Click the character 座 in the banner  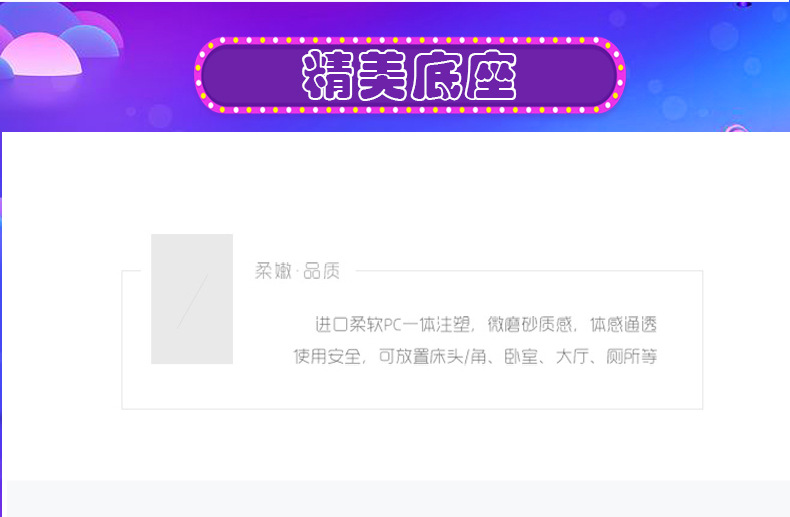(x=491, y=76)
